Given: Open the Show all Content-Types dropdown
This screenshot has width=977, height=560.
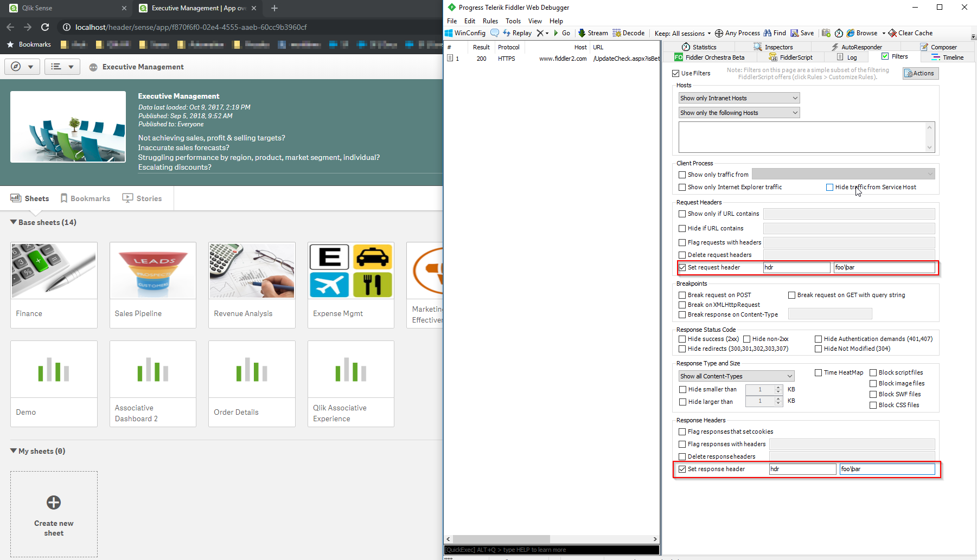Looking at the screenshot, I should point(736,376).
